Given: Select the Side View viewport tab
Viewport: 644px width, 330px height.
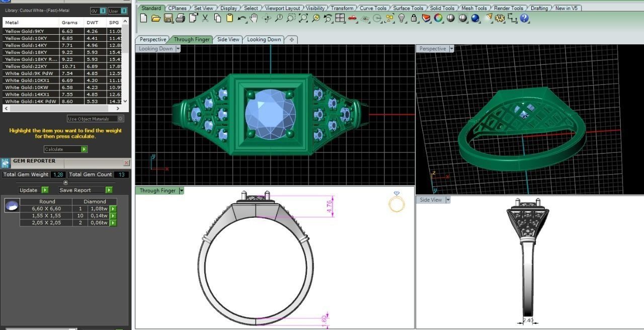Looking at the screenshot, I should click(228, 39).
